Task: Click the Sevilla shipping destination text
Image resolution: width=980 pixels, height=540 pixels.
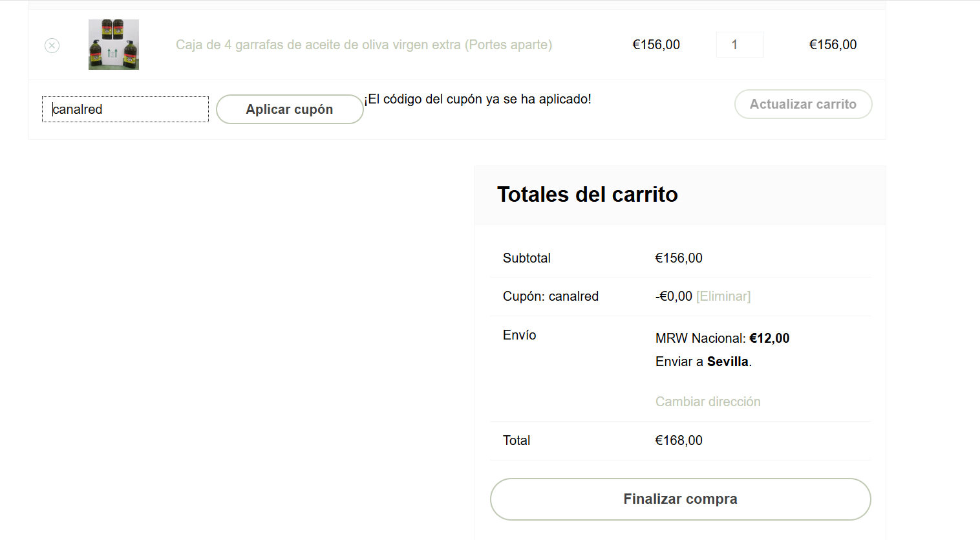Action: (727, 362)
